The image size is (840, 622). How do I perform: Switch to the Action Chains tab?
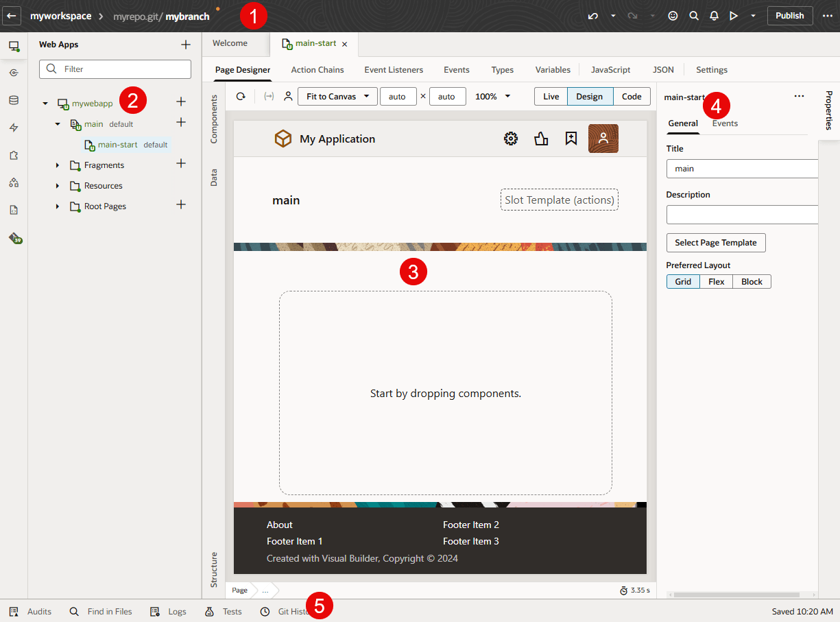[x=317, y=69]
